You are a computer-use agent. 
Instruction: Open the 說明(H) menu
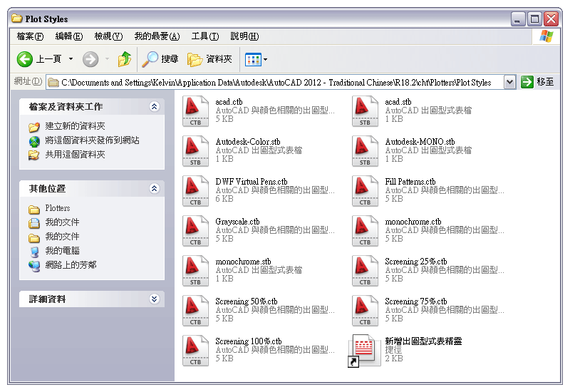click(244, 36)
